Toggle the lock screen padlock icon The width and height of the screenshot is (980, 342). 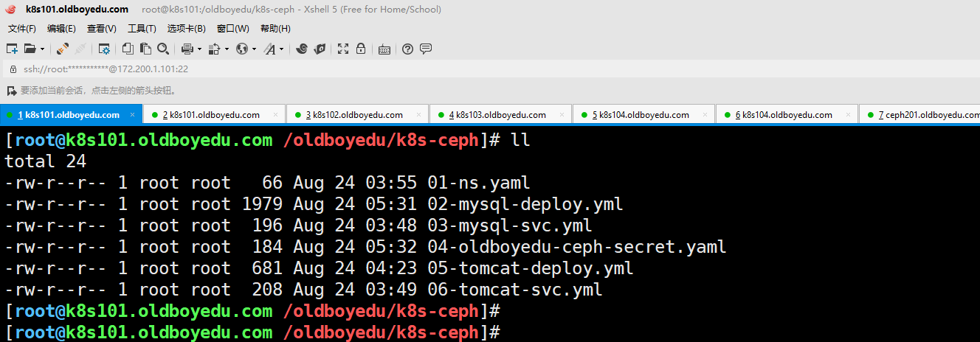pos(361,49)
